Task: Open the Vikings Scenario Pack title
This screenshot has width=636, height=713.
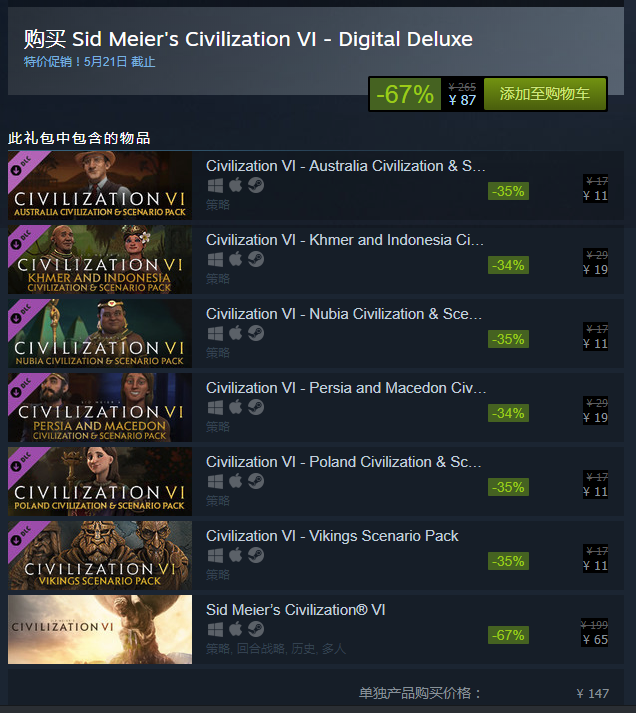Action: 332,536
